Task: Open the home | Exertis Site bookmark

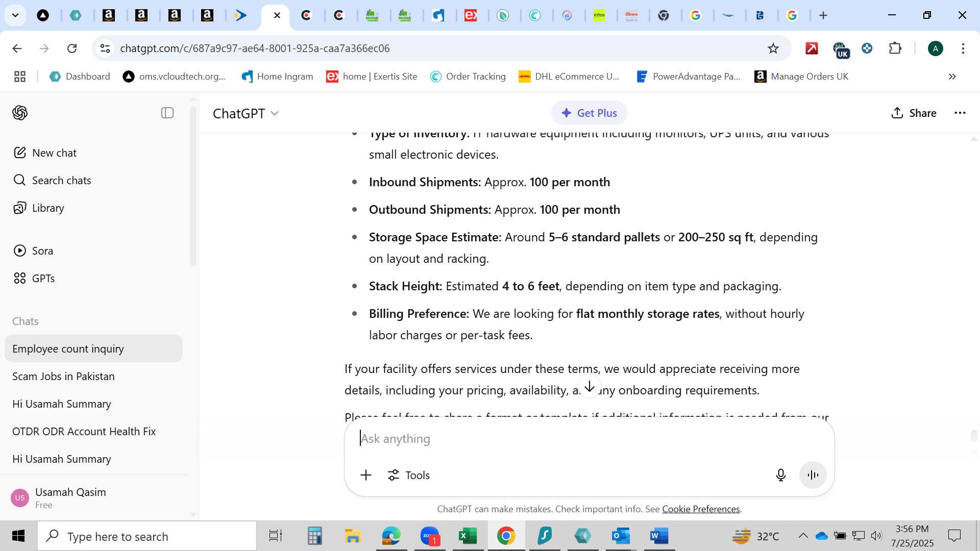Action: tap(372, 77)
